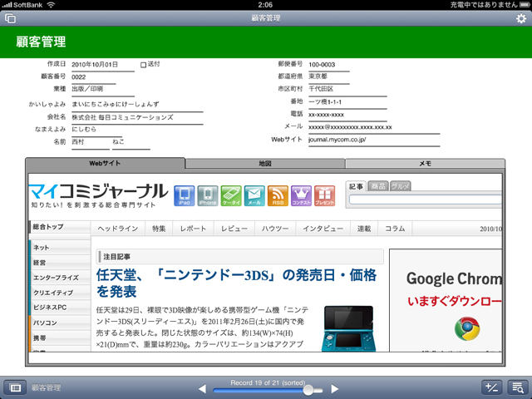Tap the record slider knob
The image size is (532, 399).
coord(308,390)
